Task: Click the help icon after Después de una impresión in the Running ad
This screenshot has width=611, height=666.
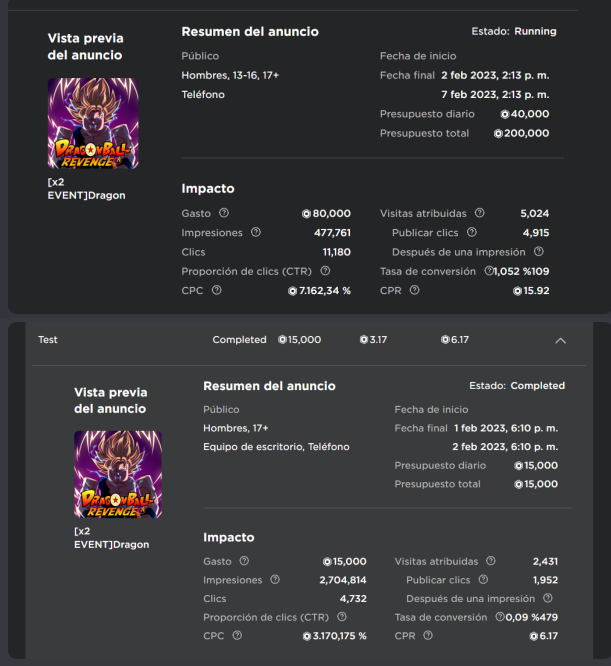Action: 539,251
